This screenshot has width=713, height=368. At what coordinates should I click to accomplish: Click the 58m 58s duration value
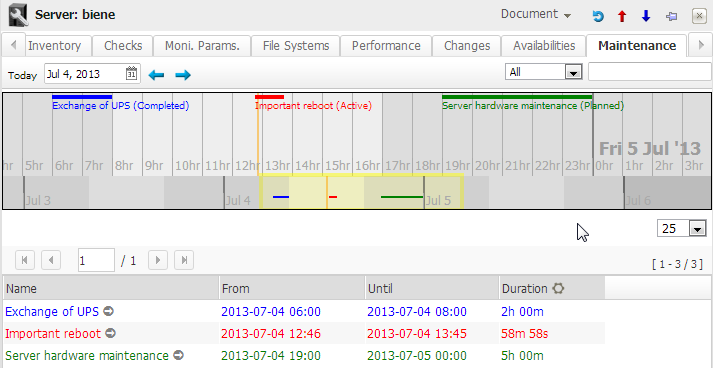(x=525, y=333)
